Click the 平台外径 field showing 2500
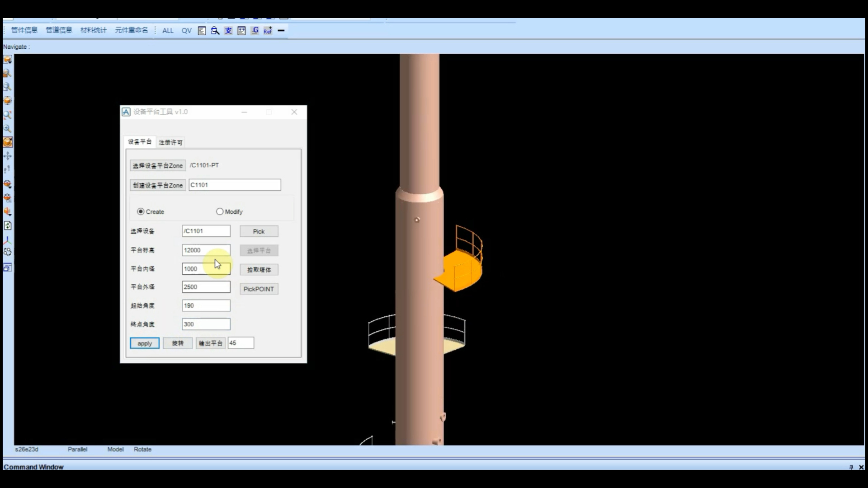Screen dimensions: 868x488 pos(206,287)
